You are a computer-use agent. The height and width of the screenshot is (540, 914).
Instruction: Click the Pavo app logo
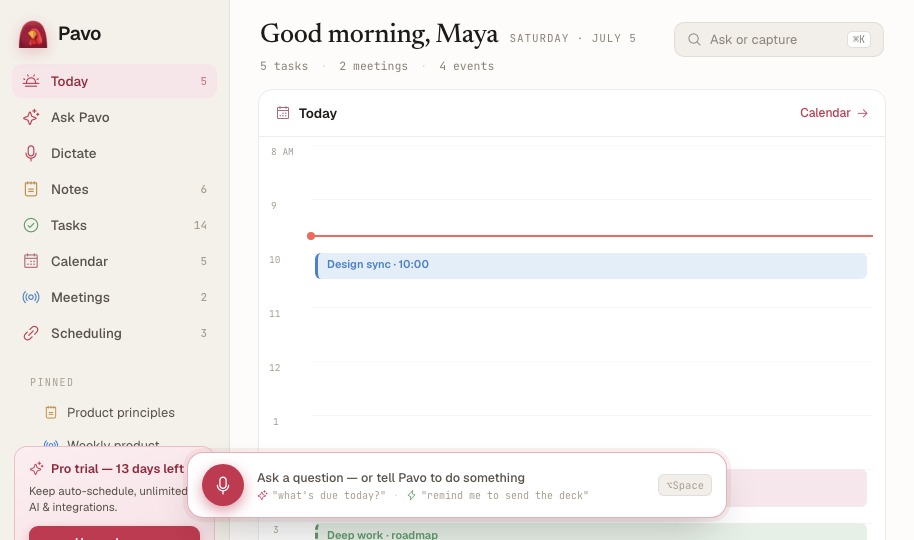pos(33,34)
